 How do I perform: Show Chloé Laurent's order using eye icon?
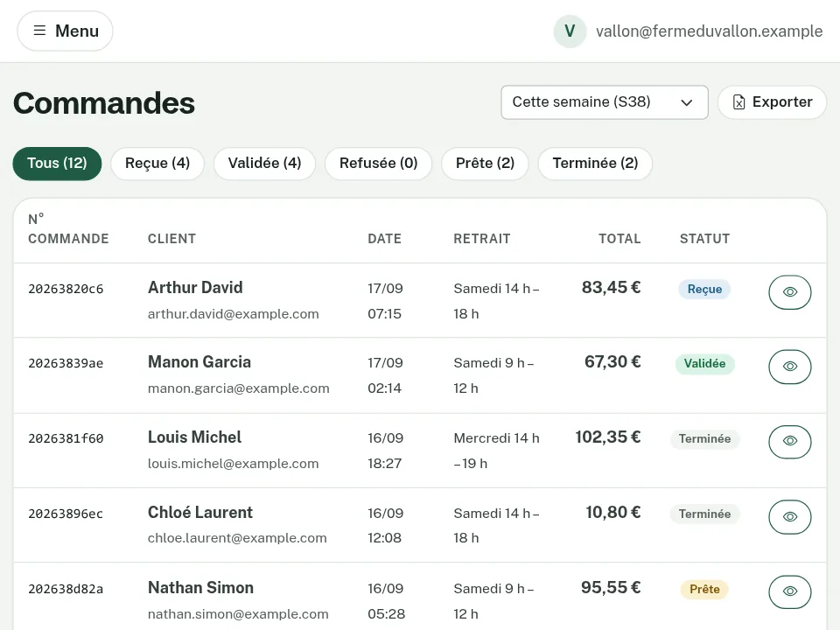click(x=789, y=517)
